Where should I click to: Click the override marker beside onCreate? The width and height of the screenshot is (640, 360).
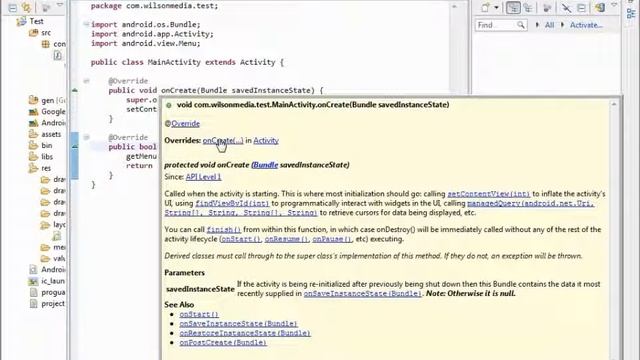[75, 90]
